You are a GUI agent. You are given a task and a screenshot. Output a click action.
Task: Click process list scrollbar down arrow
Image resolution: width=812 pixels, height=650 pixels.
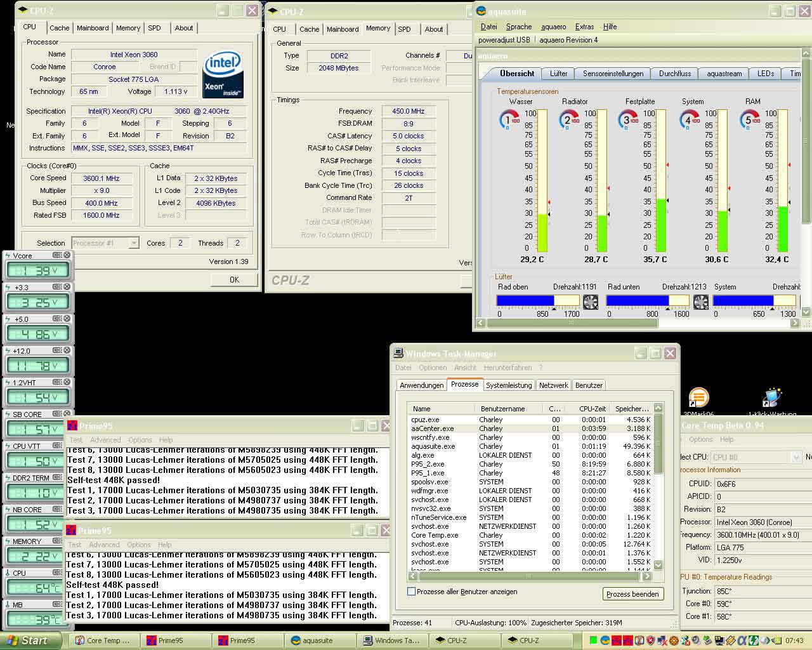658,565
